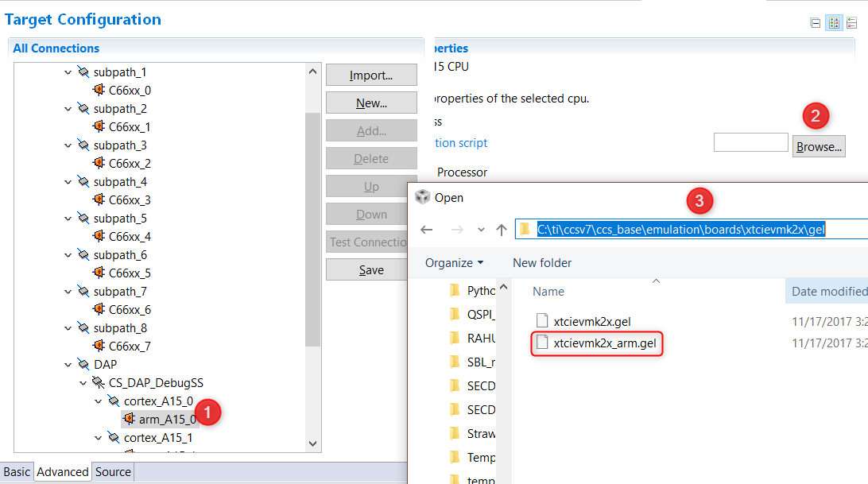The width and height of the screenshot is (868, 484).
Task: Select the xtcievmk2x.gel file icon
Action: tap(542, 321)
